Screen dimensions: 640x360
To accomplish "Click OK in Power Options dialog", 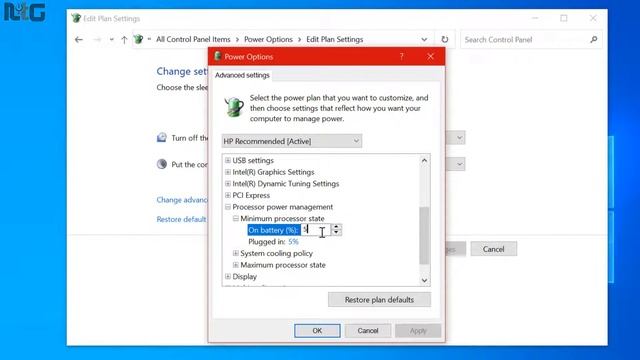I will tap(317, 331).
